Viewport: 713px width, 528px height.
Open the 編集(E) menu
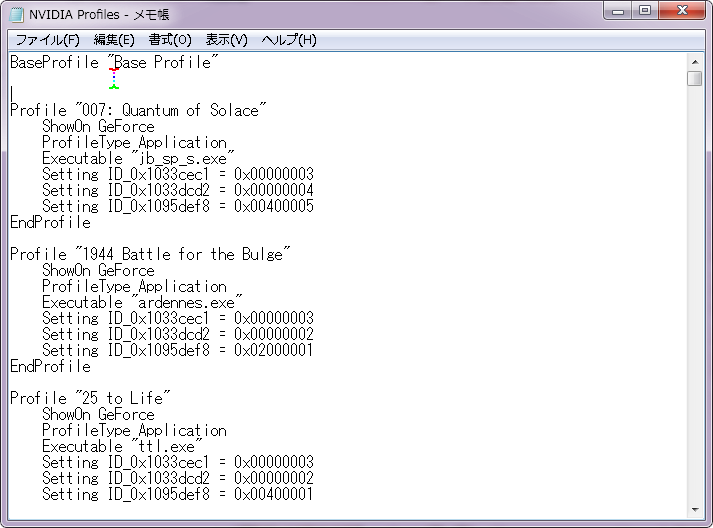[x=114, y=40]
